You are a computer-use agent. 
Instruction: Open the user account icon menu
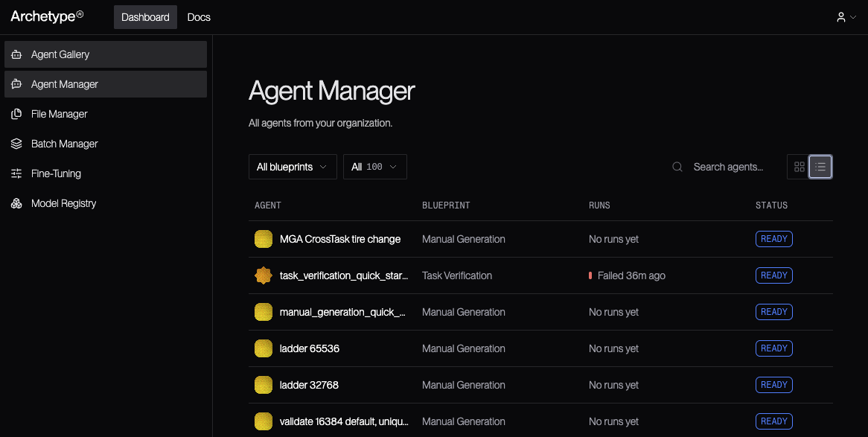(x=841, y=17)
